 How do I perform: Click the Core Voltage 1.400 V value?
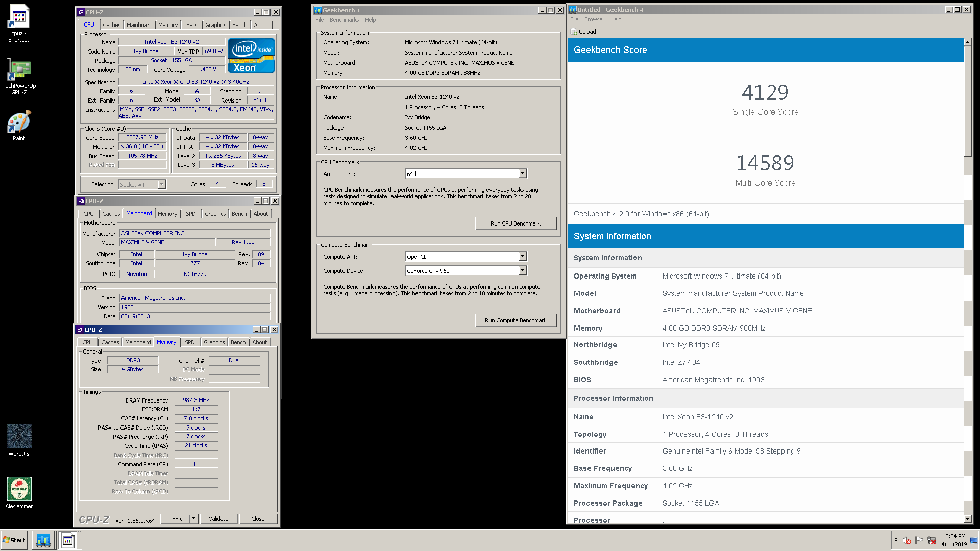[207, 70]
